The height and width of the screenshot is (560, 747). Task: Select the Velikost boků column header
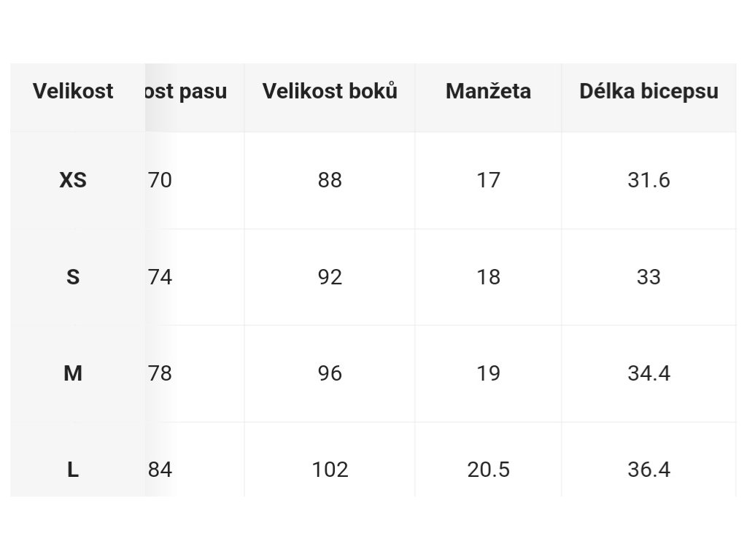pos(330,91)
